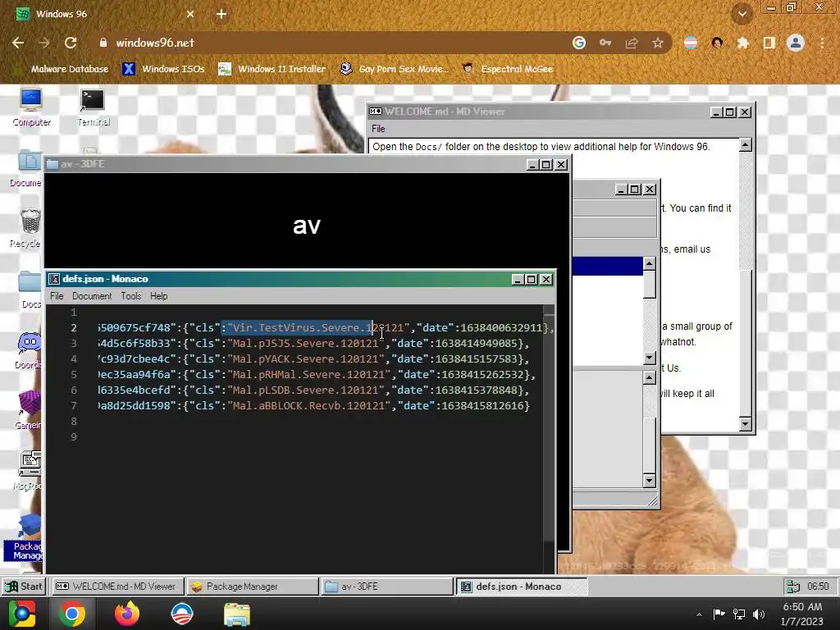Switch to Package Manager taskbar button

(253, 587)
